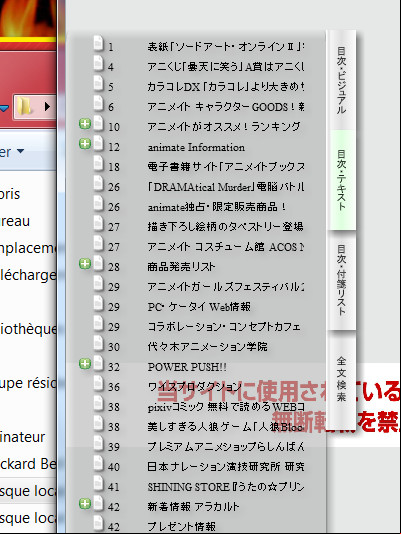Select the 描き下ろし絵柄のタペストリー登場 text
Image resolution: width=401 pixels, height=534 pixels.
[226, 227]
